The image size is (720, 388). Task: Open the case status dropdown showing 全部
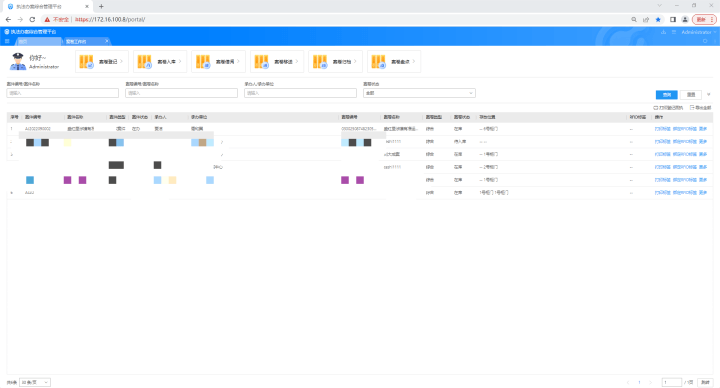click(x=419, y=93)
